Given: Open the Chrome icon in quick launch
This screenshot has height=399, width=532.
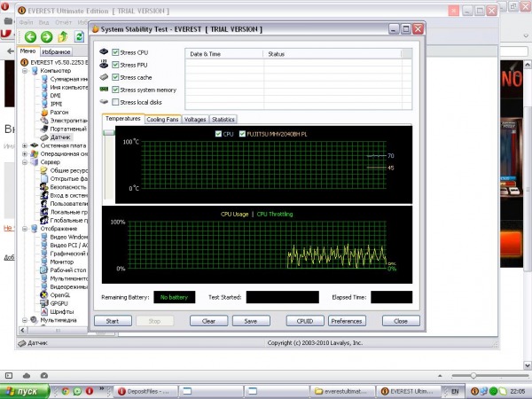Looking at the screenshot, I should (65, 391).
